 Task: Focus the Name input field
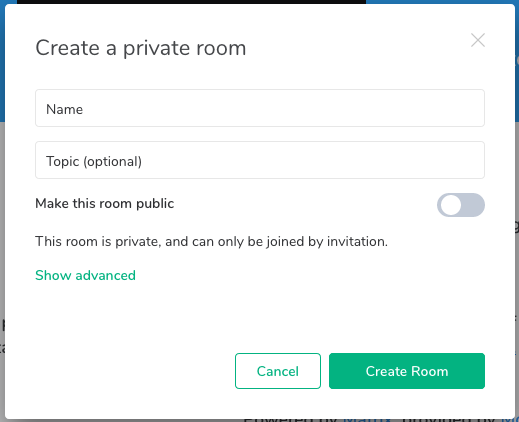click(260, 108)
